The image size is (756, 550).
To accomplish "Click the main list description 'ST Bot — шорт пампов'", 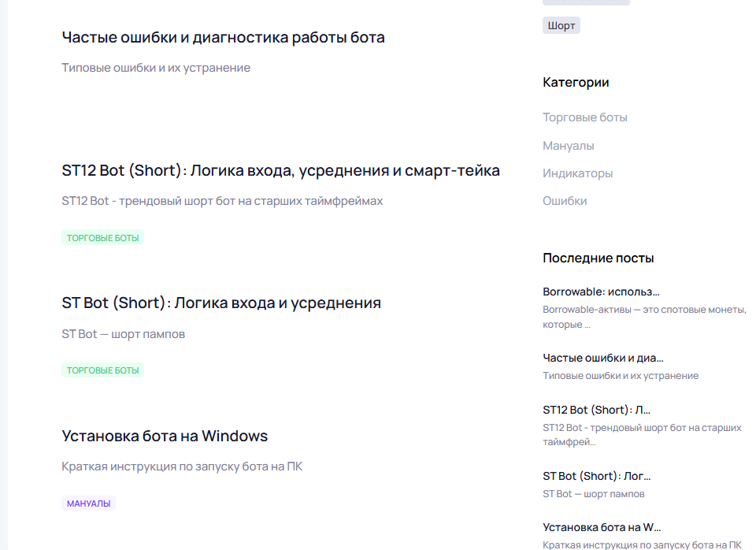I will [x=124, y=334].
